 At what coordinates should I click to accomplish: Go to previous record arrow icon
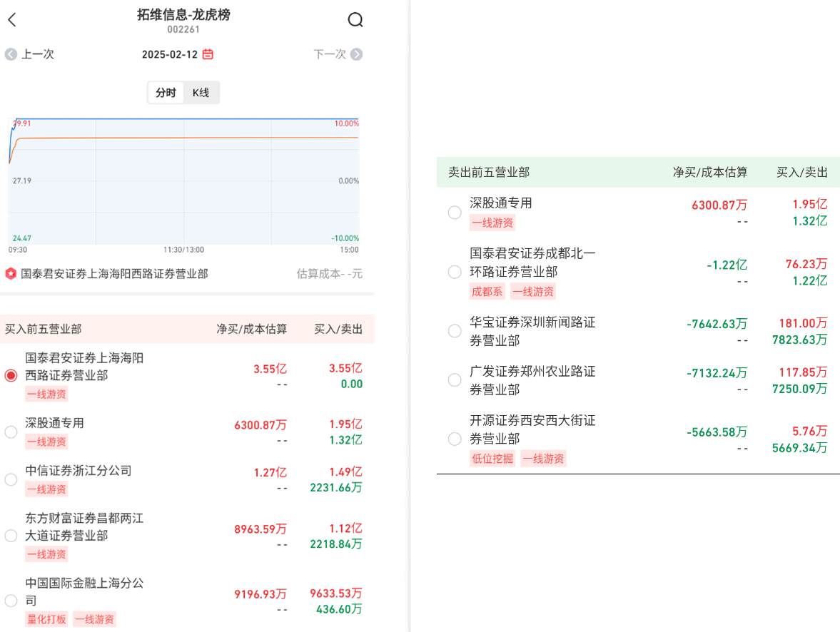click(x=11, y=54)
